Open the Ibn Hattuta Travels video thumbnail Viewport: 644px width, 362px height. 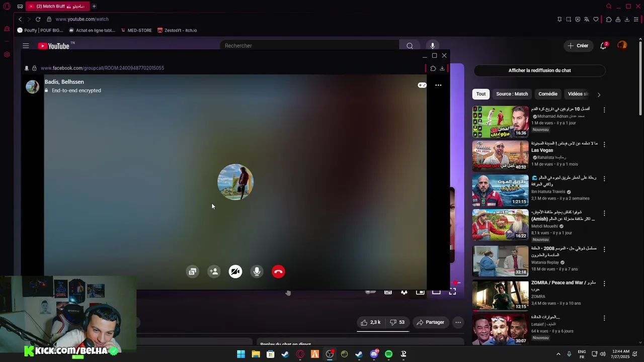(500, 191)
